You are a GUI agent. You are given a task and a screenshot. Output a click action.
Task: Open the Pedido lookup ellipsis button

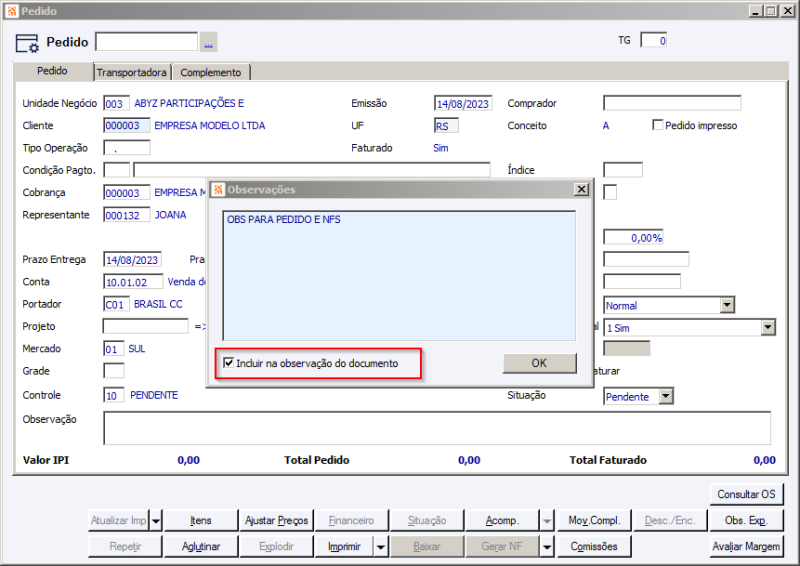click(x=209, y=42)
